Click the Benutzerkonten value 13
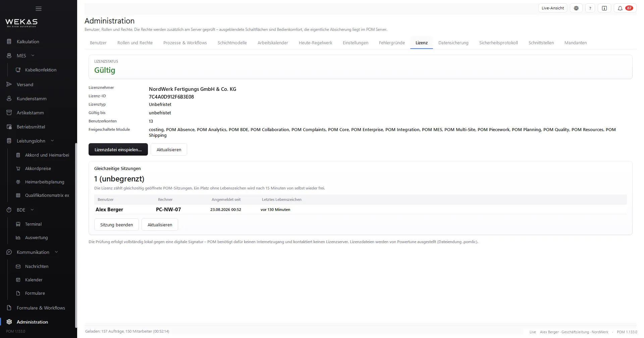The height and width of the screenshot is (338, 644). (x=151, y=121)
